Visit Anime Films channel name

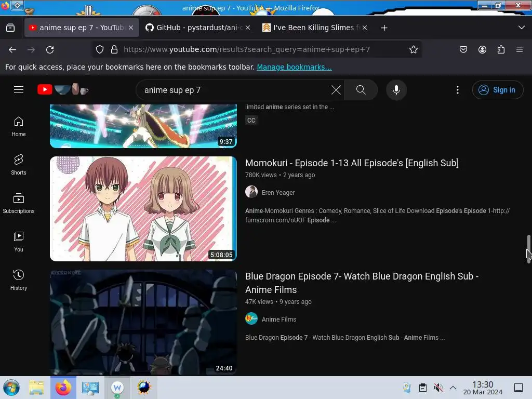pos(279,320)
